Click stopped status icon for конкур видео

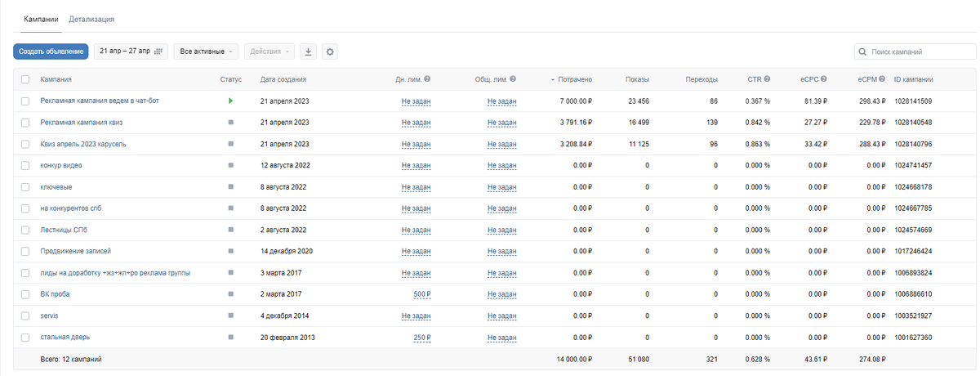[231, 165]
